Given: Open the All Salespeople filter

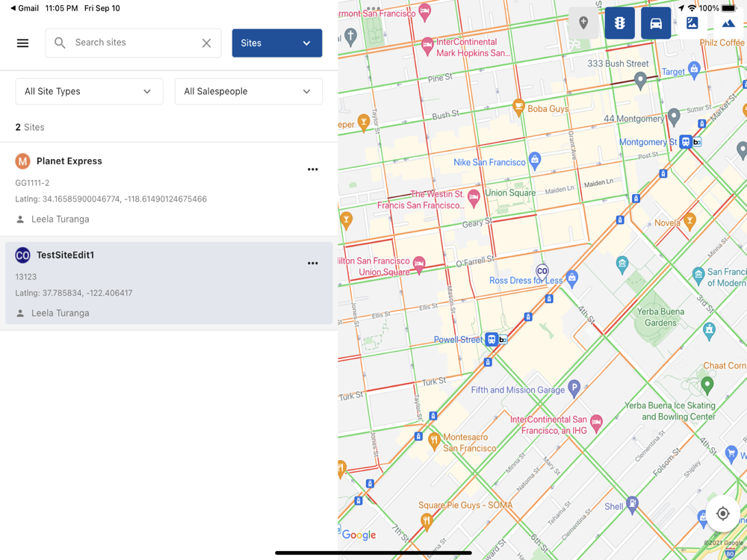Looking at the screenshot, I should (x=248, y=91).
